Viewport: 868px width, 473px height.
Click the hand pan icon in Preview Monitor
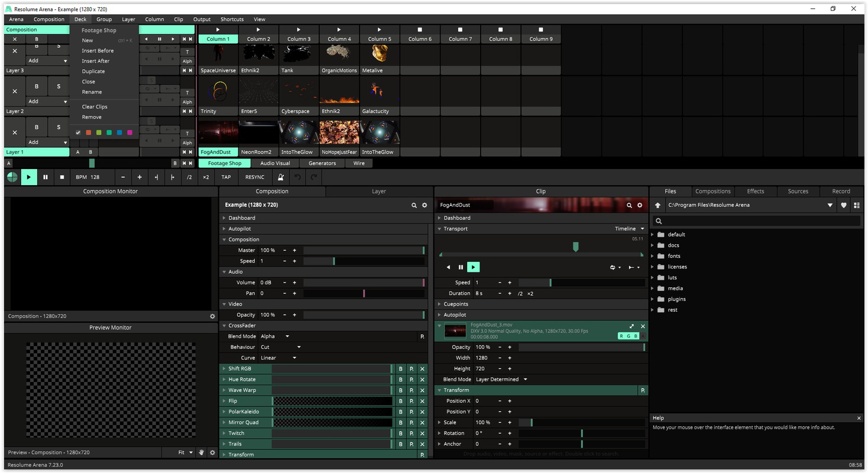(201, 452)
